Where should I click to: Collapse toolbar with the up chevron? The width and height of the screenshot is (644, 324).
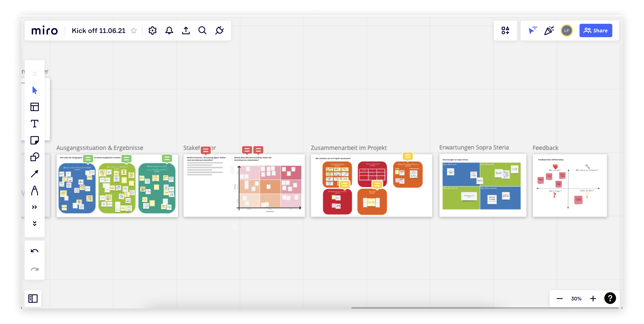35,73
